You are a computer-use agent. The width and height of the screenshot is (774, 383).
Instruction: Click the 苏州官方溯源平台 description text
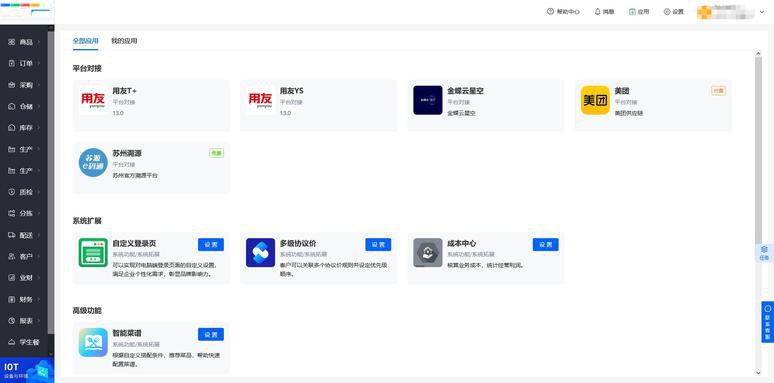(x=135, y=175)
